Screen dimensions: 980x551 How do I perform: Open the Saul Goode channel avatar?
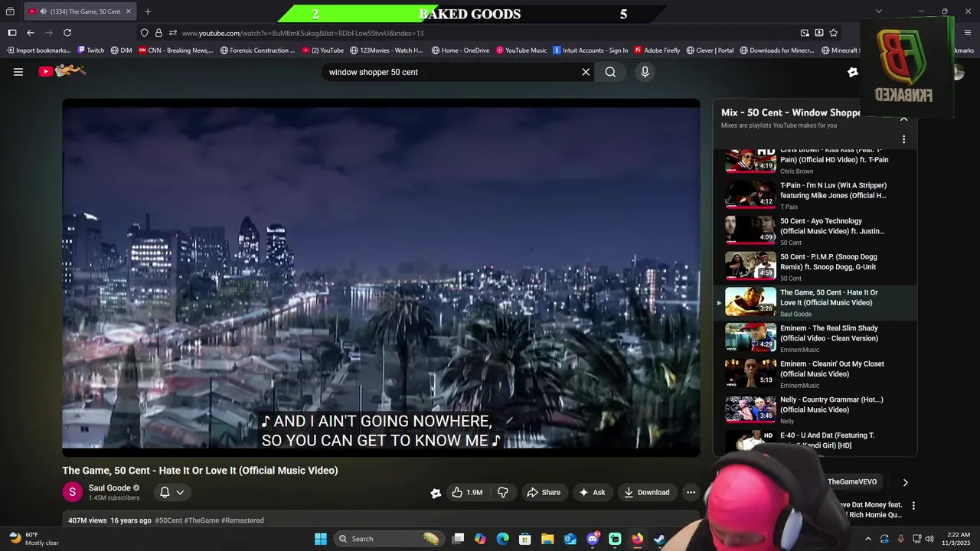tap(72, 492)
